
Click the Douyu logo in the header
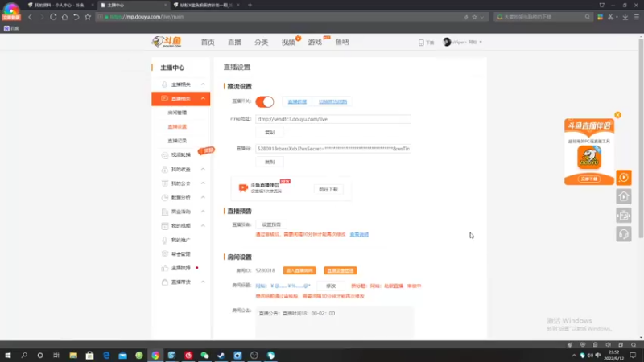click(167, 42)
